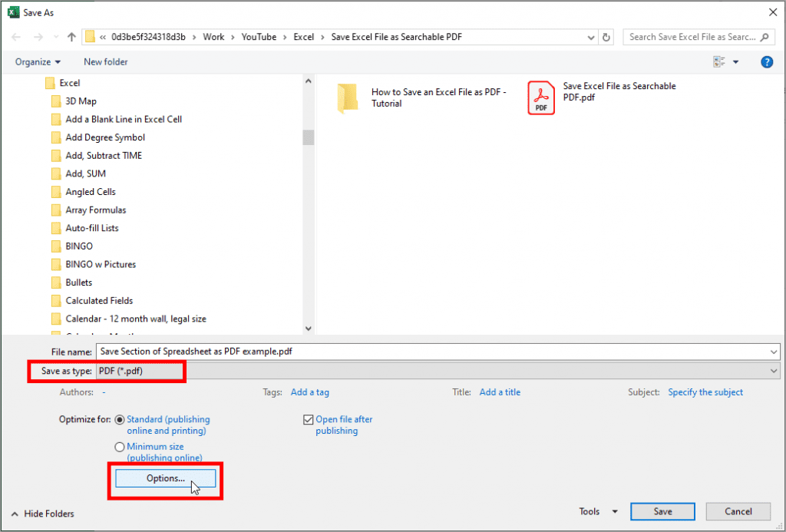Viewport: 786px width, 532px height.
Task: Select the Bullets folder
Action: tap(71, 283)
